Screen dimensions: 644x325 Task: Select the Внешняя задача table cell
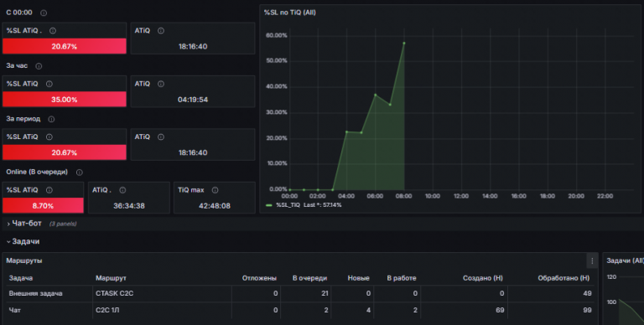36,293
